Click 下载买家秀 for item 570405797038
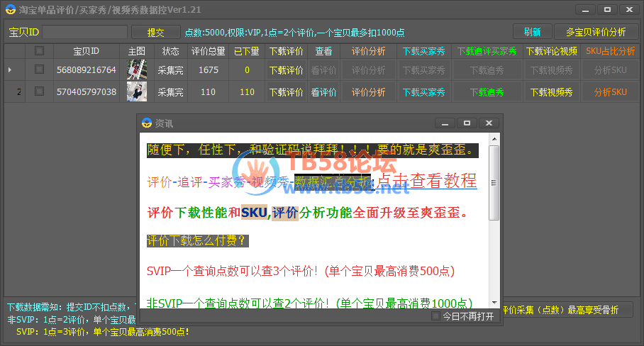The image size is (644, 346). pos(424,92)
